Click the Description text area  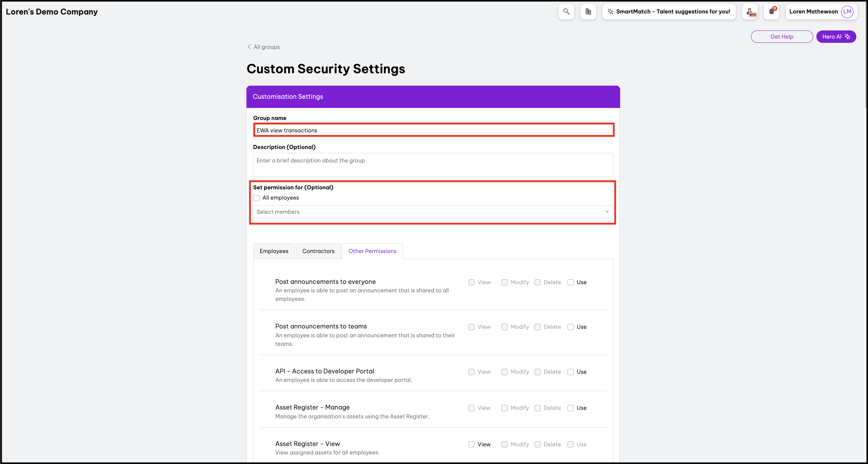433,165
